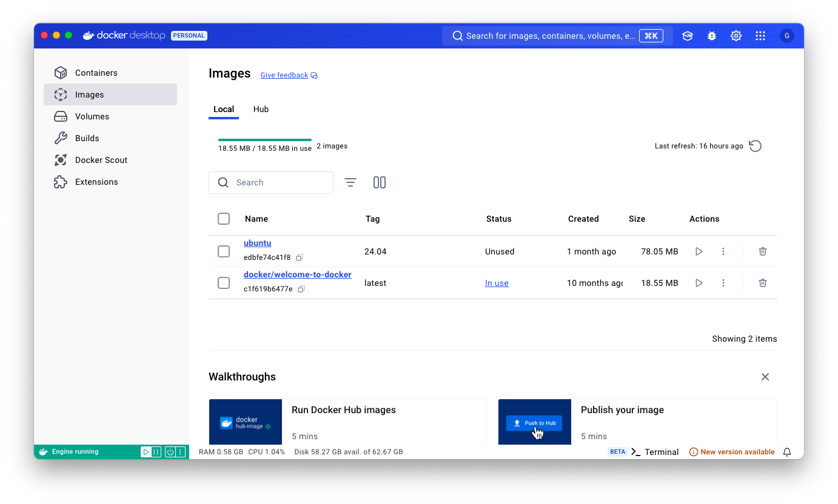Open the troubleshoot bug icon
The image size is (838, 504).
click(x=712, y=36)
